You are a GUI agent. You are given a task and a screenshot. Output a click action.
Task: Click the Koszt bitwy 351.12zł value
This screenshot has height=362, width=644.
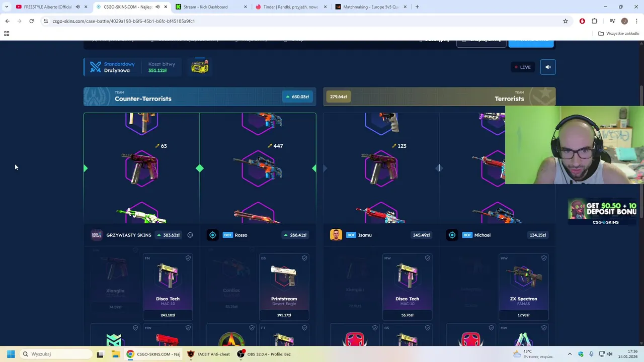[x=157, y=70]
